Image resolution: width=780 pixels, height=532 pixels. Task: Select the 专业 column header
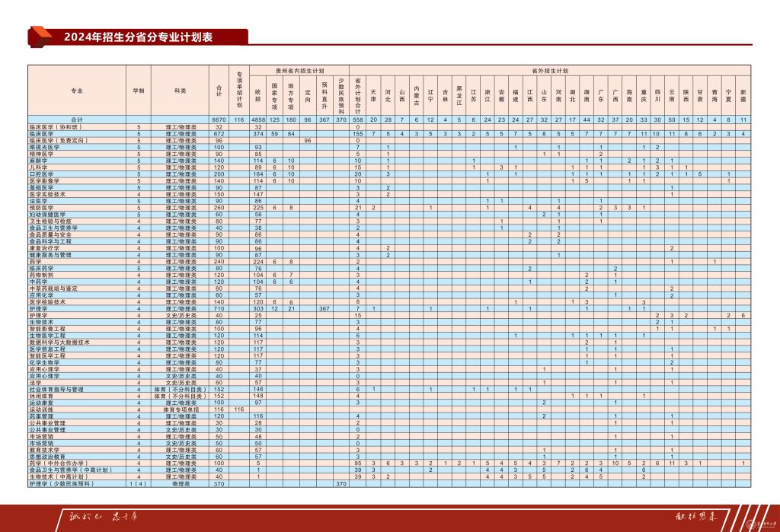77,91
